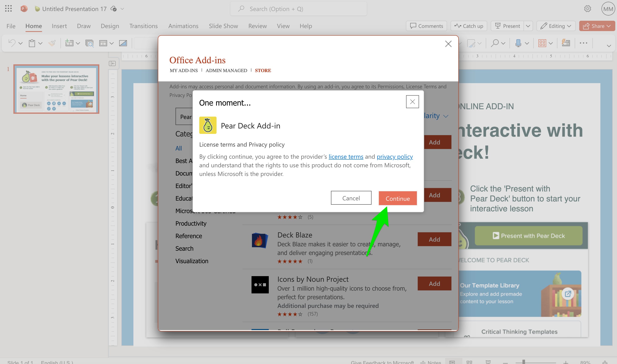
Task: Add the Deck Blaze add-in
Action: pyautogui.click(x=434, y=239)
